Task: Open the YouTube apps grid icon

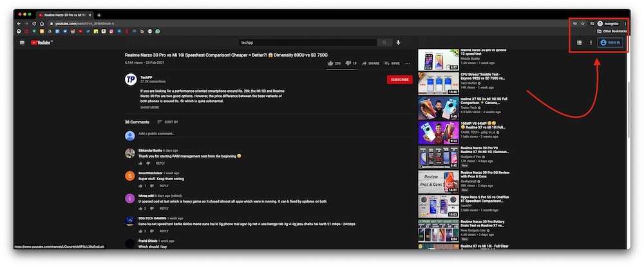Action: click(579, 42)
